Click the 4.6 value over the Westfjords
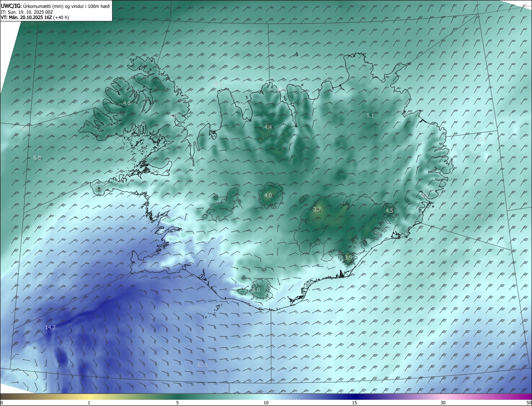Screen dimensions: 532x406 coord(127,103)
